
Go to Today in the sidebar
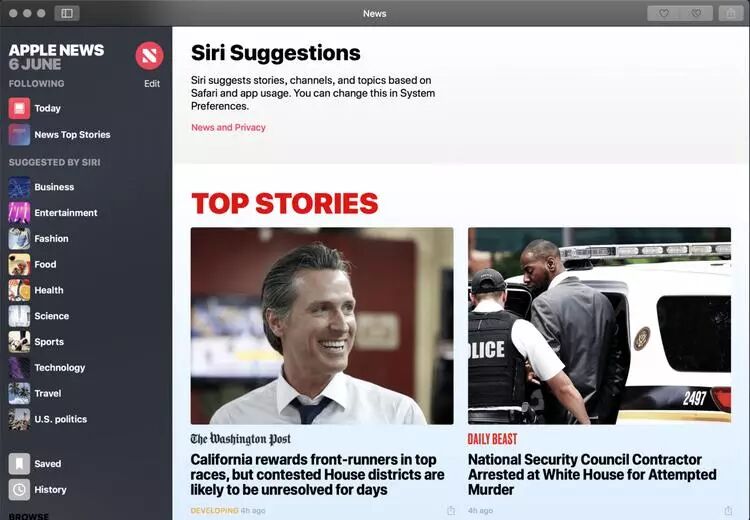(x=47, y=108)
